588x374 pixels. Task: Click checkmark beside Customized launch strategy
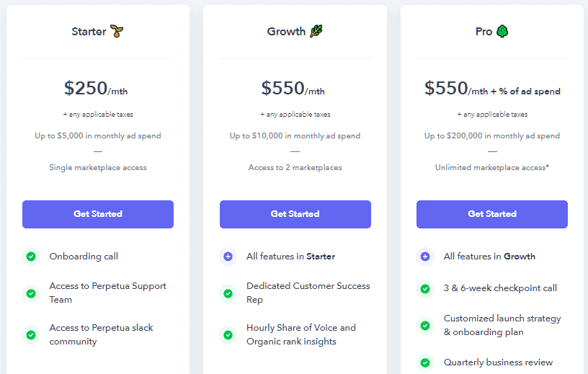(425, 325)
